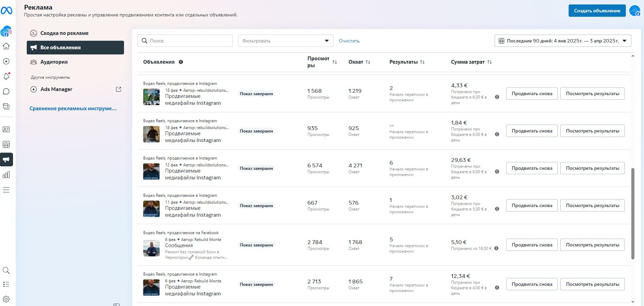Open notifications bell in the sidebar
644x306 pixels.
coord(6,76)
